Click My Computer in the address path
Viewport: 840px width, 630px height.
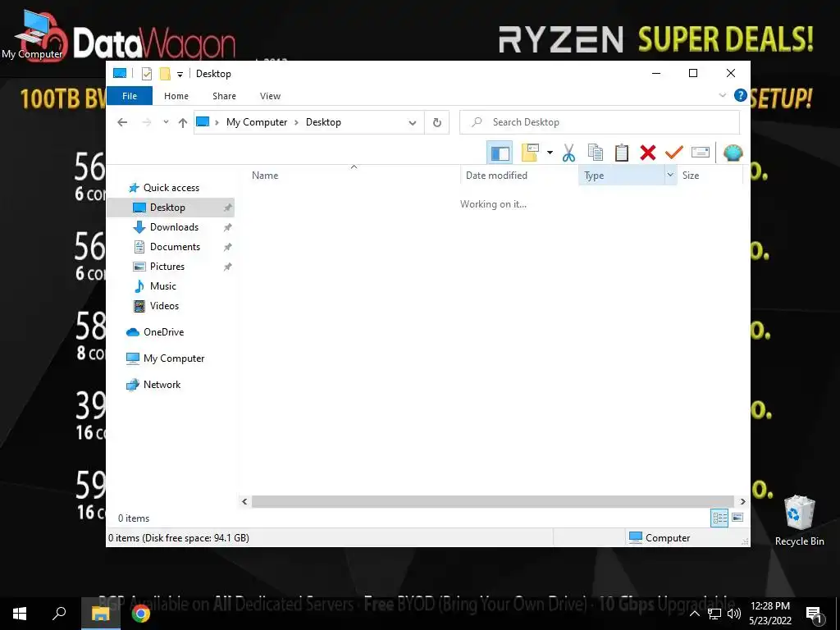(x=257, y=122)
